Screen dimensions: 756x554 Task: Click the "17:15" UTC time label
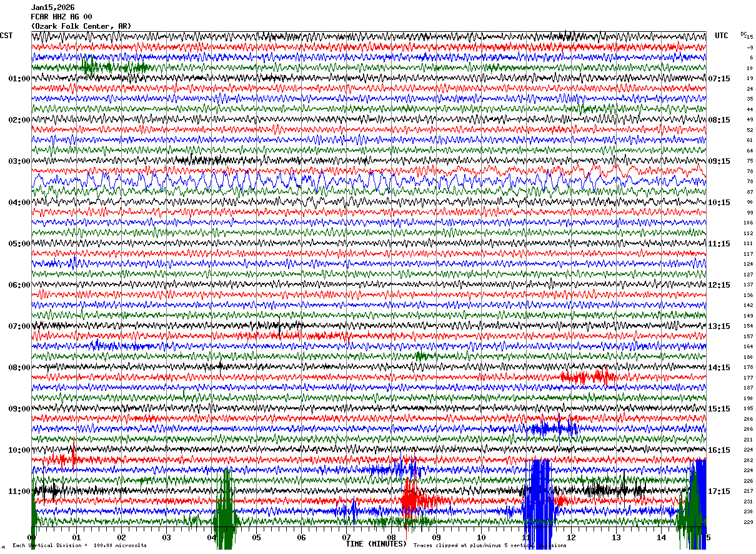pos(719,491)
